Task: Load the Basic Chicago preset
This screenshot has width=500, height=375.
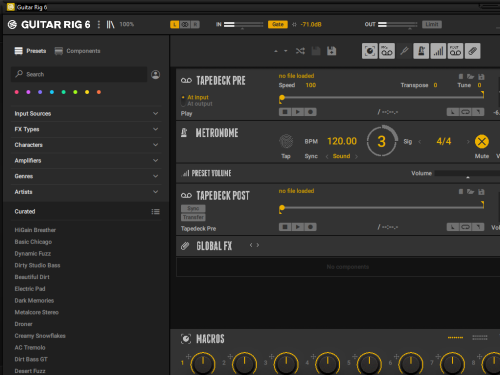Action: pyautogui.click(x=33, y=242)
